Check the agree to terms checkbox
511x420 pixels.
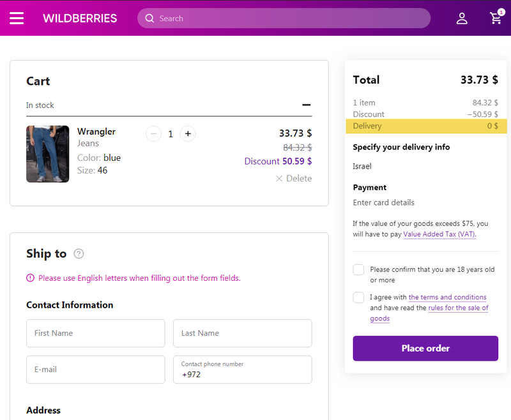[358, 297]
